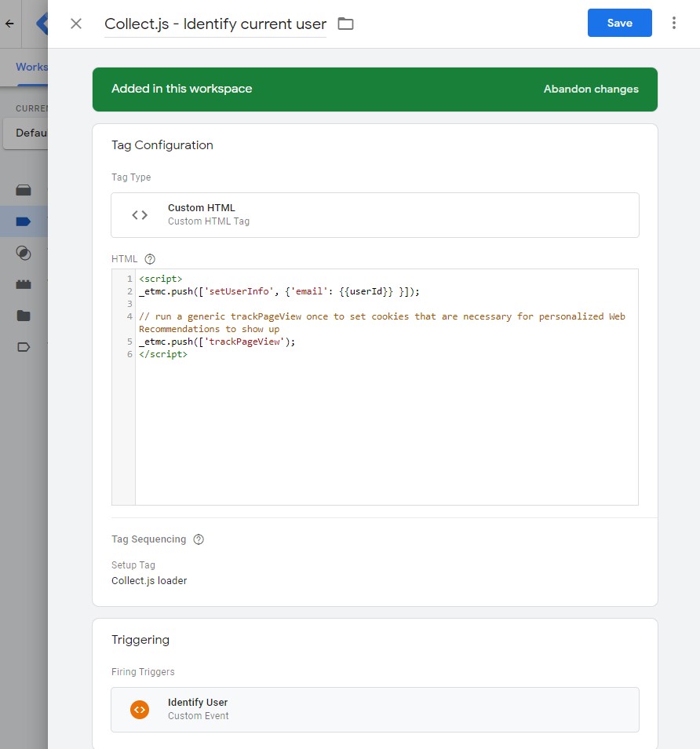This screenshot has height=749, width=700.
Task: Close the tag editor panel
Action: (x=76, y=24)
